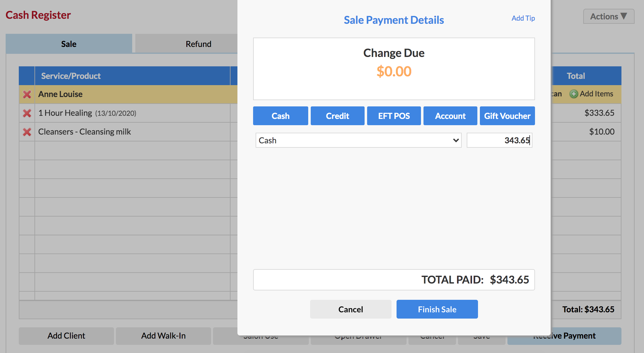
Task: Click the $333.65 total cell
Action: (599, 113)
